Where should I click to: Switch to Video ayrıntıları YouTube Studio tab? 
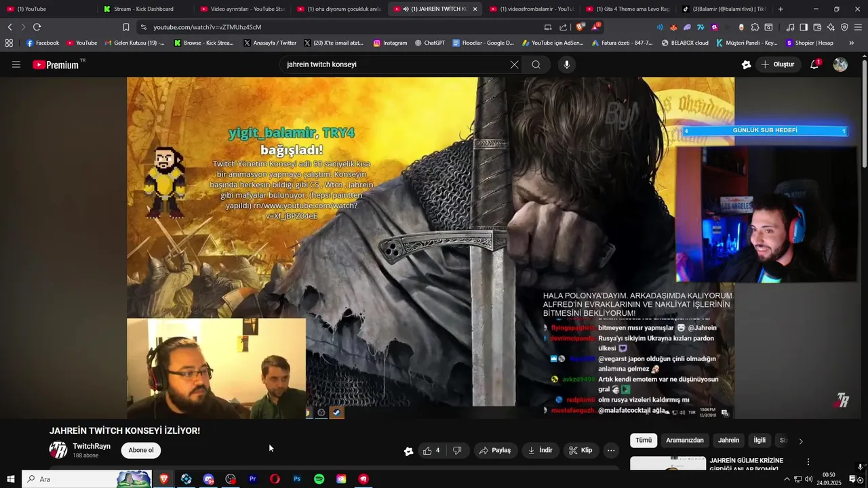tap(241, 9)
